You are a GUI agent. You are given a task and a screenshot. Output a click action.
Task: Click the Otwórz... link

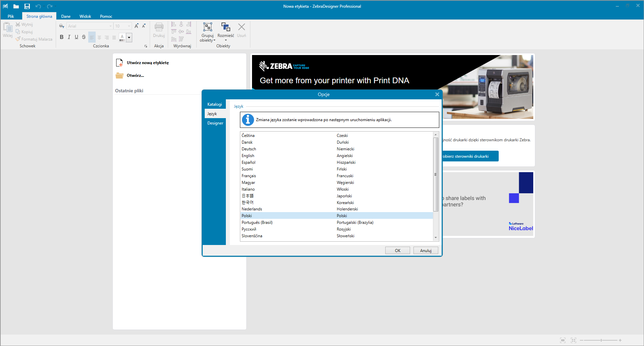[x=135, y=76]
